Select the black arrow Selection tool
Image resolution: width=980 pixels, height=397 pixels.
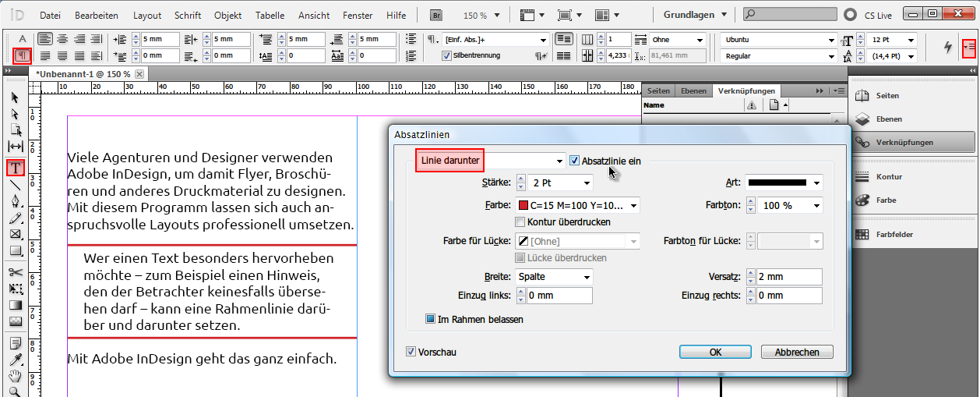click(x=15, y=97)
